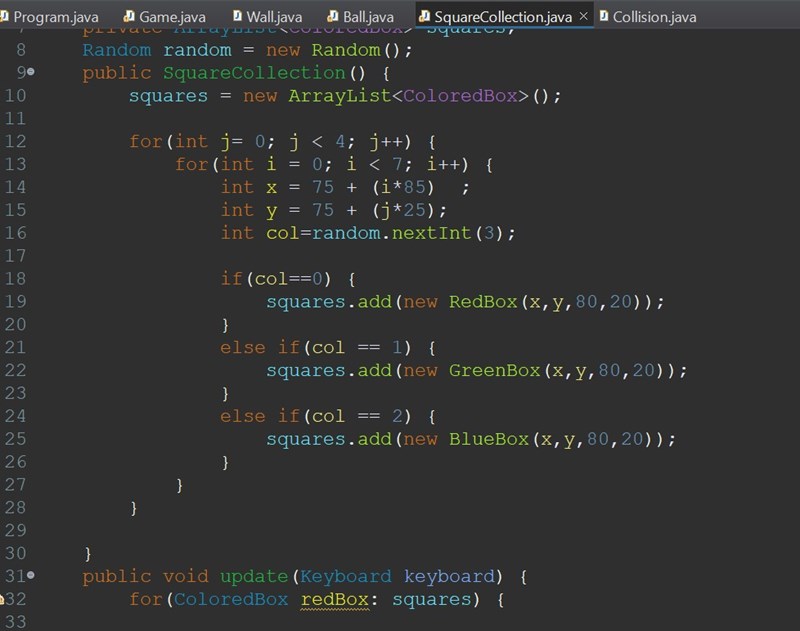This screenshot has height=631, width=800.
Task: Click the Java icon on SquareCollection.java tab
Action: pos(424,14)
